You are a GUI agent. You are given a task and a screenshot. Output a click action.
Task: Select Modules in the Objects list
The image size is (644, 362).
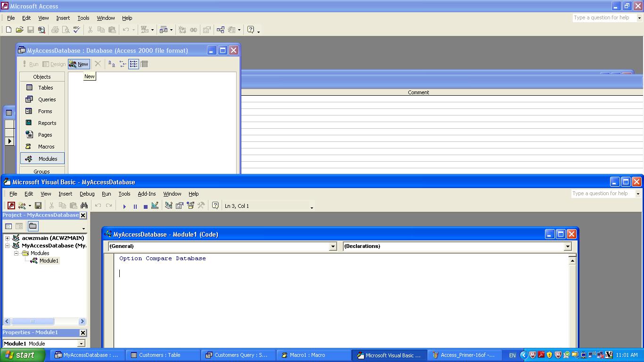pyautogui.click(x=42, y=159)
